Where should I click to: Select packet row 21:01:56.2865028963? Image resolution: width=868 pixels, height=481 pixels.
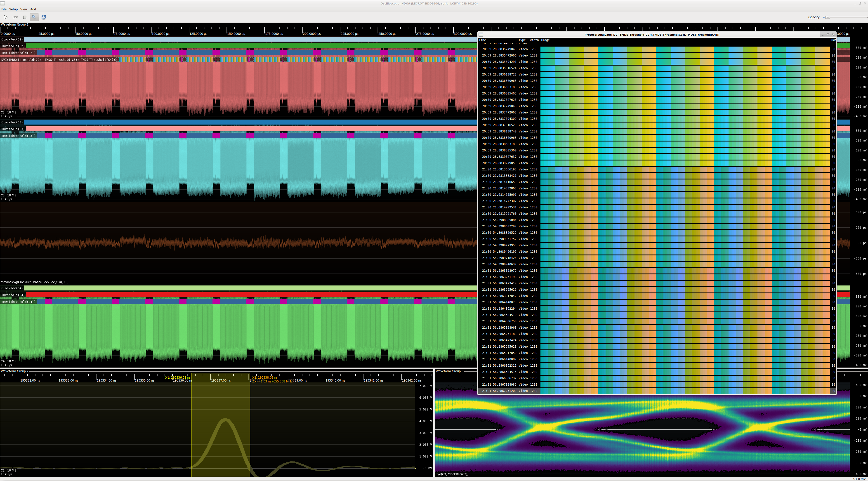[x=657, y=328]
